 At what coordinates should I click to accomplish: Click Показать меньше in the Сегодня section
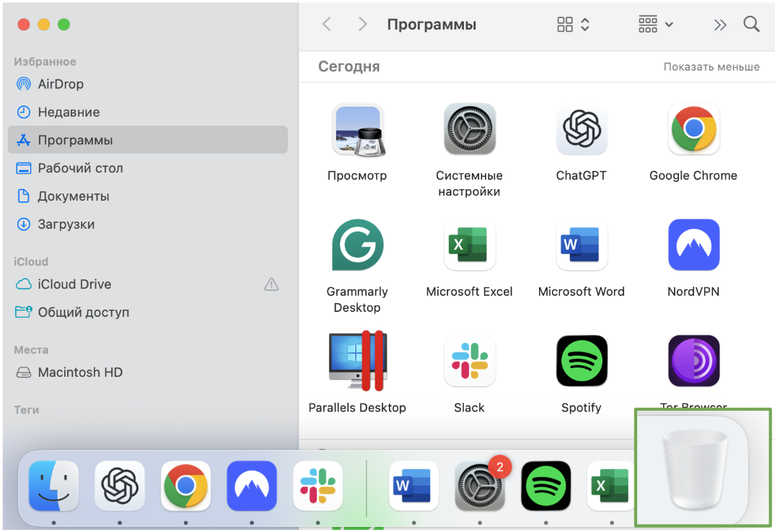(x=711, y=66)
